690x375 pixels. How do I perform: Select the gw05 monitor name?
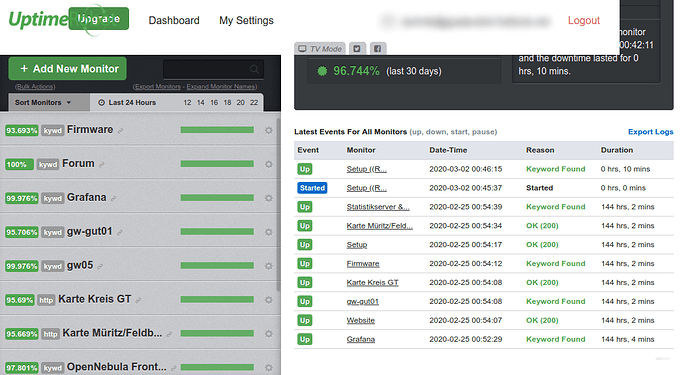coord(80,265)
